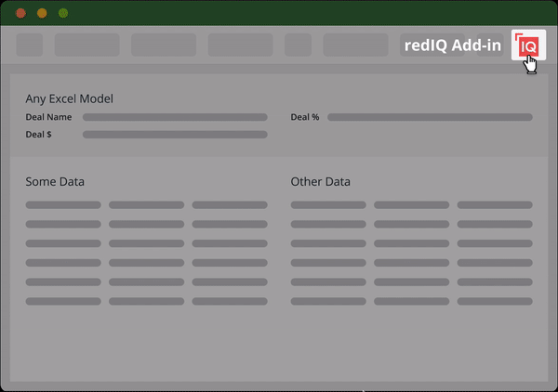The width and height of the screenshot is (558, 392).
Task: Click the "Deal %" label
Action: click(x=305, y=117)
